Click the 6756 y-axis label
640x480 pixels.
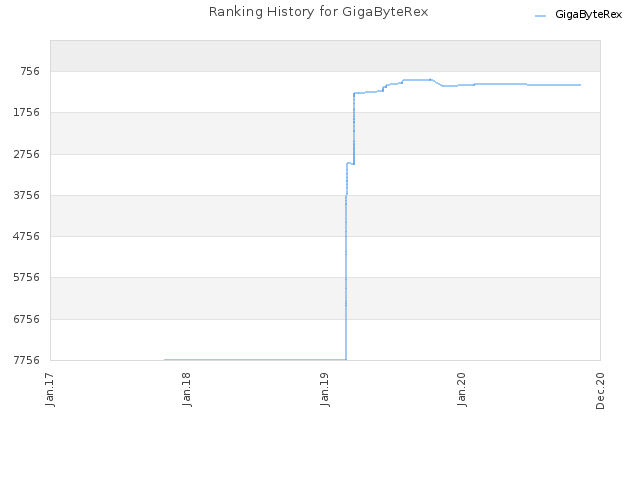27,319
